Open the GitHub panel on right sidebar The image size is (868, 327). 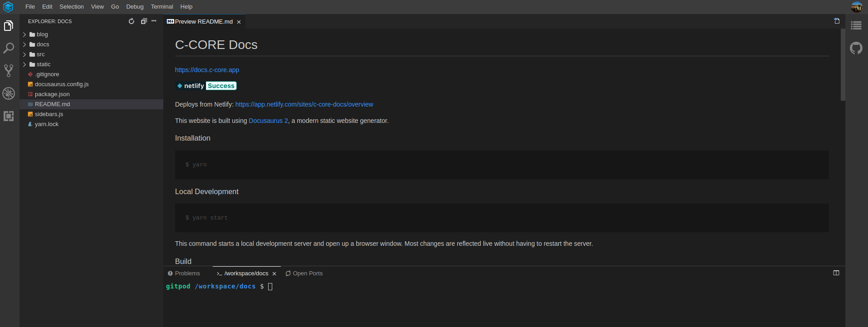tap(856, 48)
